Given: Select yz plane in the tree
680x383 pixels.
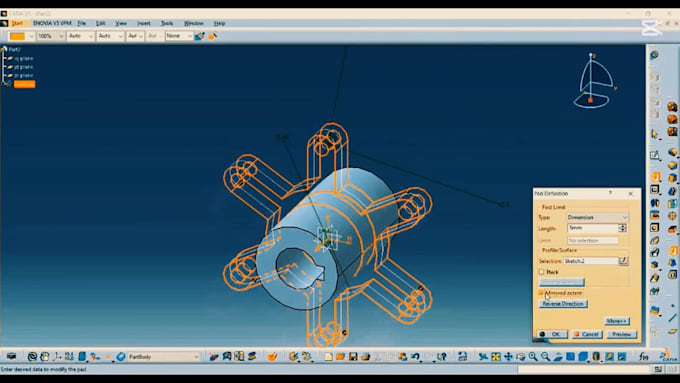Looking at the screenshot, I should 23,67.
